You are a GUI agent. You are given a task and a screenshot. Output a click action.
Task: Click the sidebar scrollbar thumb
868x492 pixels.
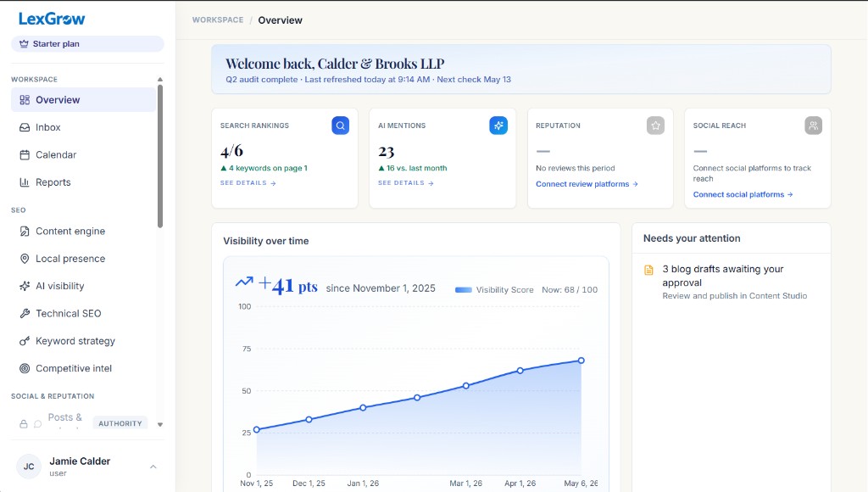pos(160,156)
